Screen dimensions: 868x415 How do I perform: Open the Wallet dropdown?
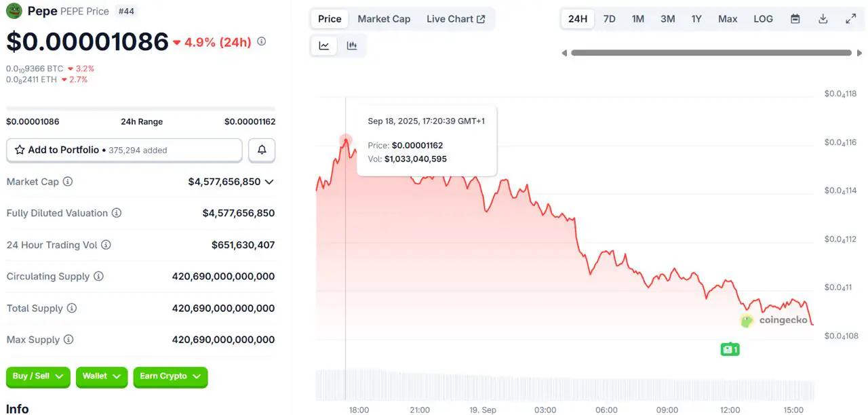pos(102,376)
